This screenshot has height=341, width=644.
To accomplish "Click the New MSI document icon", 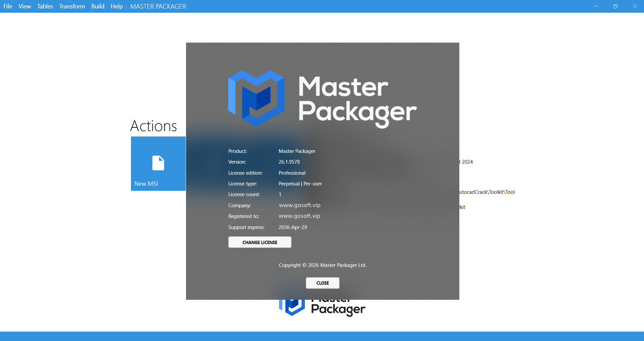I will (x=158, y=163).
